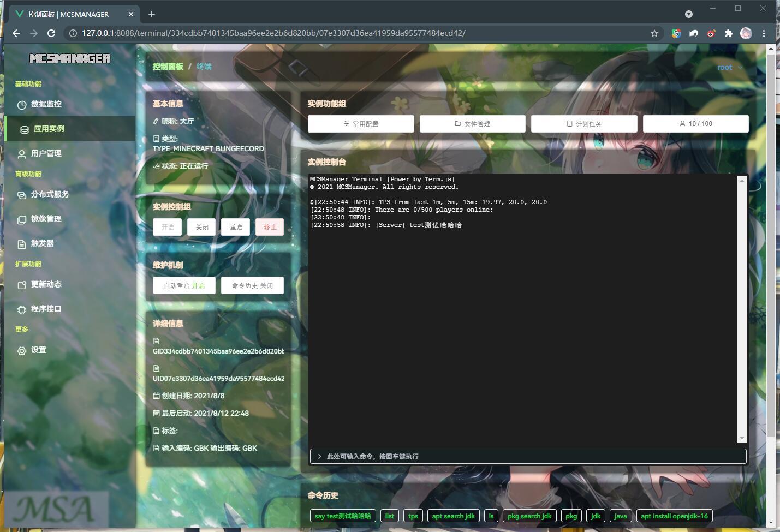Toggle 自动重启 setting
This screenshot has height=532, width=780.
pyautogui.click(x=184, y=285)
